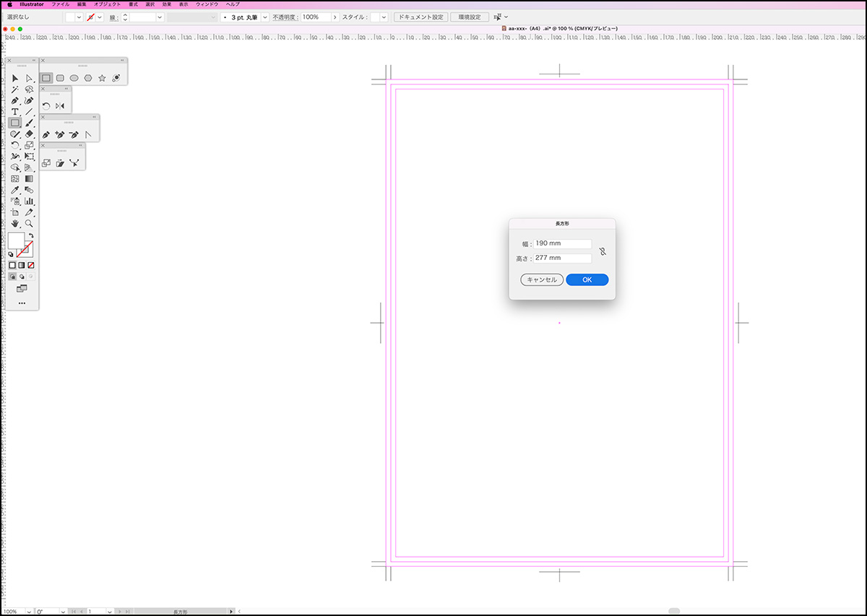Set the None fill mode button
This screenshot has height=616, width=867.
(x=31, y=265)
